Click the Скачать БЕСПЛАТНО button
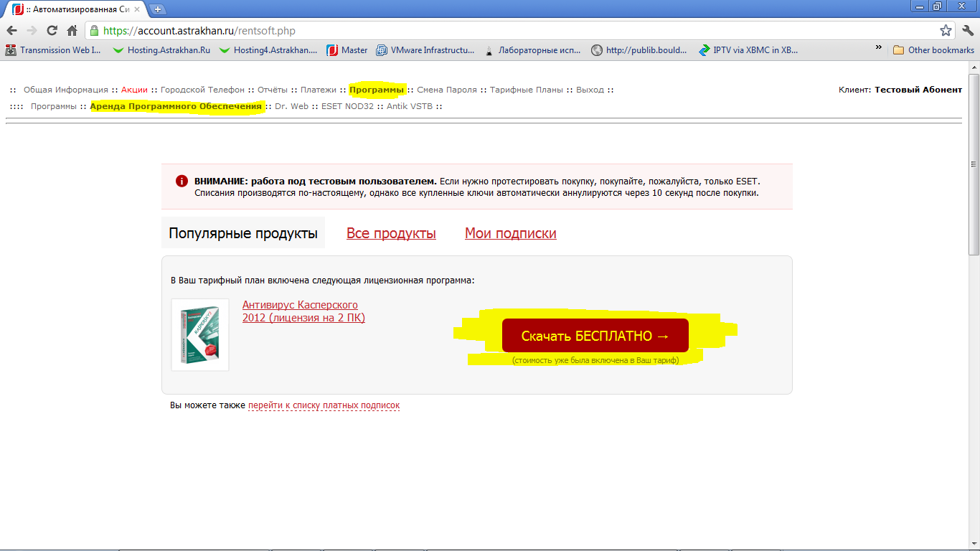The height and width of the screenshot is (551, 980). 595,336
